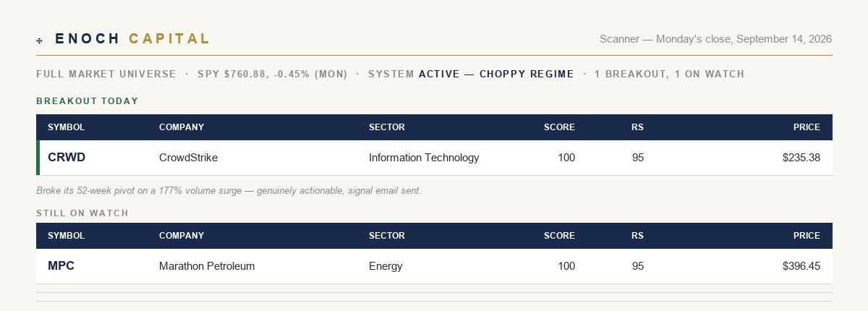The width and height of the screenshot is (868, 311).
Task: Click the Energy sector cell
Action: tap(386, 266)
